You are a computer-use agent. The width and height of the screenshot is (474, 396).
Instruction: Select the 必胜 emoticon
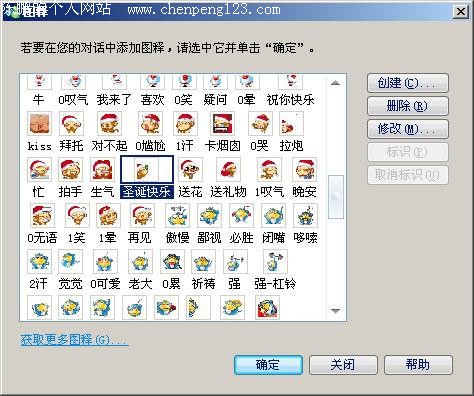[x=241, y=215]
